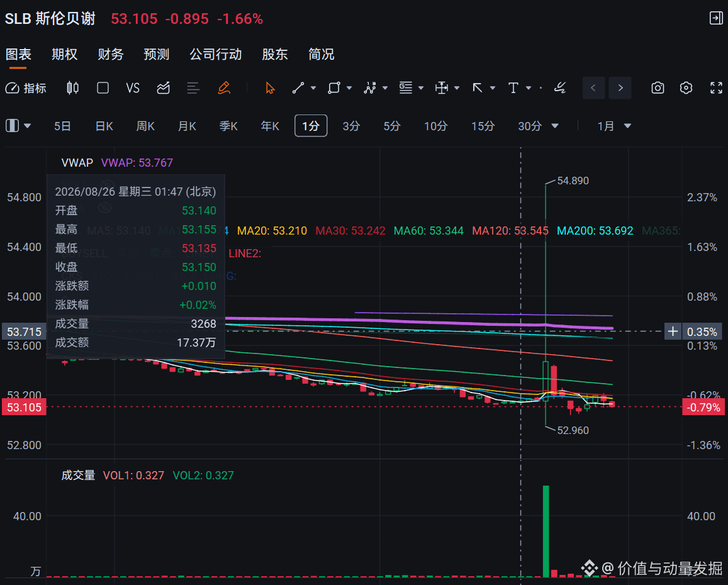This screenshot has width=728, height=585.
Task: Expand the arrow marker dropdown
Action: click(x=493, y=88)
